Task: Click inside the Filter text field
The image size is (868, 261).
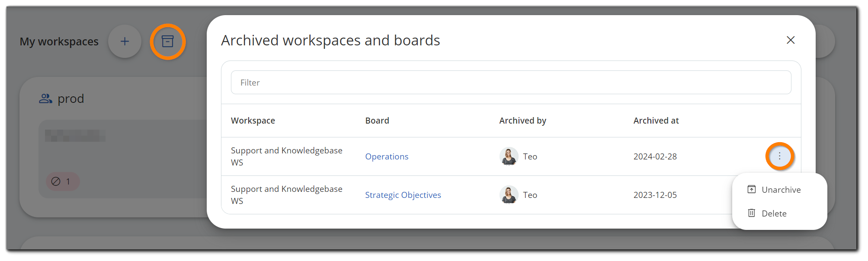Action: point(510,82)
